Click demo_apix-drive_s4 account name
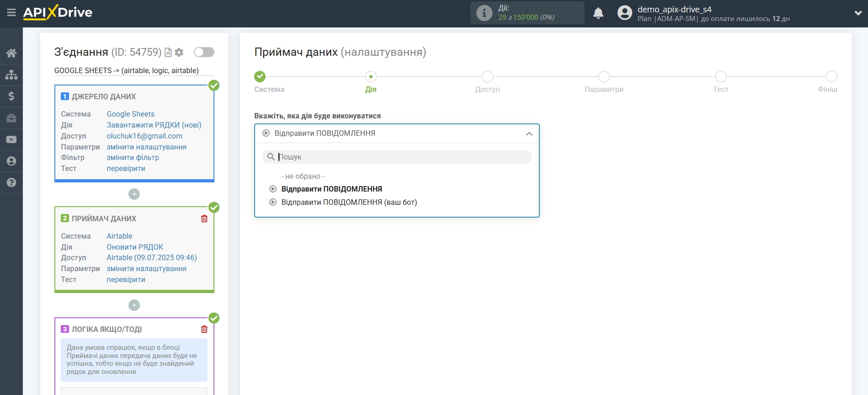The width and height of the screenshot is (868, 395). click(674, 9)
